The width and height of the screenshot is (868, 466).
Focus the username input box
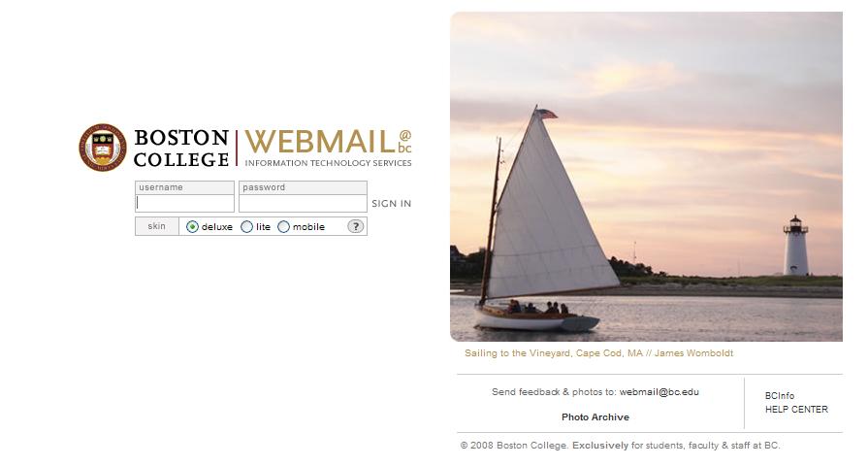tap(185, 204)
